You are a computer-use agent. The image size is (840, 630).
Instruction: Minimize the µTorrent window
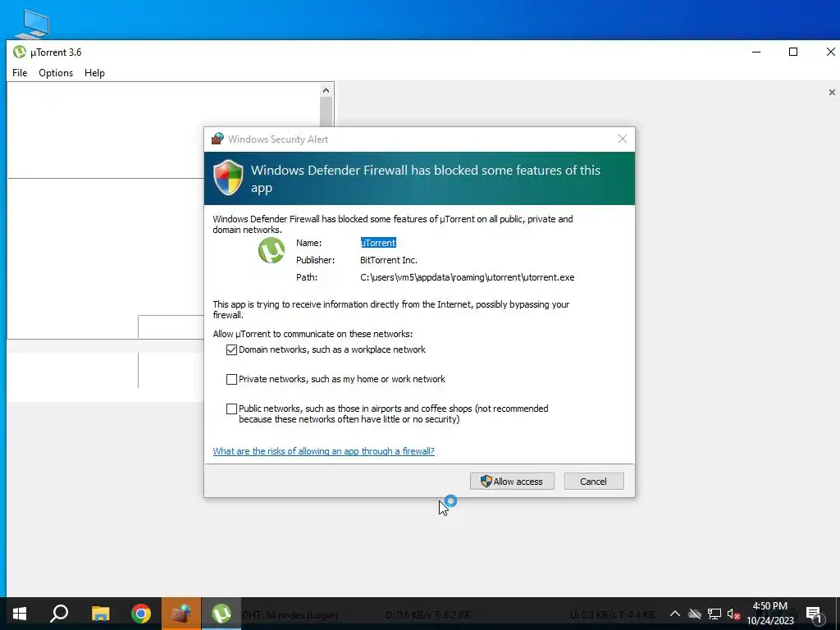756,52
